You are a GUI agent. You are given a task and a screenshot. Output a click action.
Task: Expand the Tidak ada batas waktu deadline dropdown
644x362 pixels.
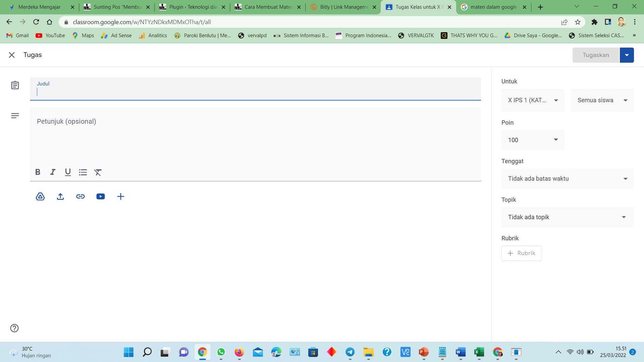click(567, 179)
